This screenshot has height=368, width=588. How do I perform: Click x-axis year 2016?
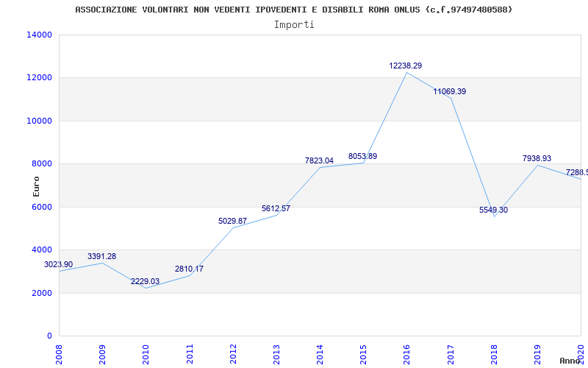(407, 354)
